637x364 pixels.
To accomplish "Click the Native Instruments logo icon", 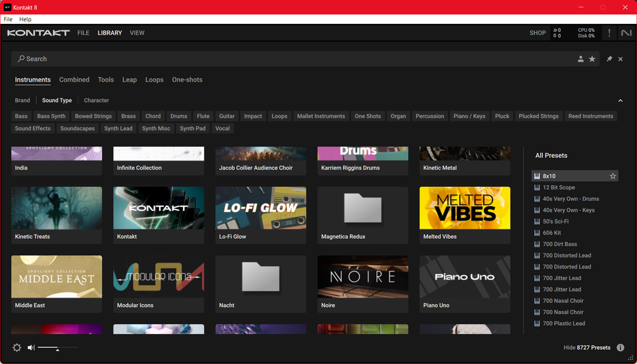I will [626, 33].
